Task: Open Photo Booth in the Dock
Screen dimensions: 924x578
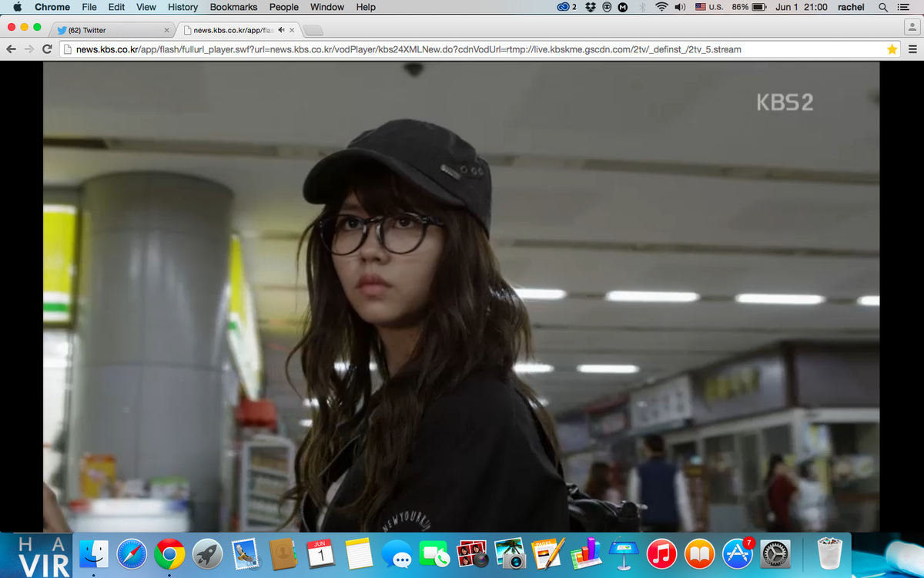Action: [472, 553]
